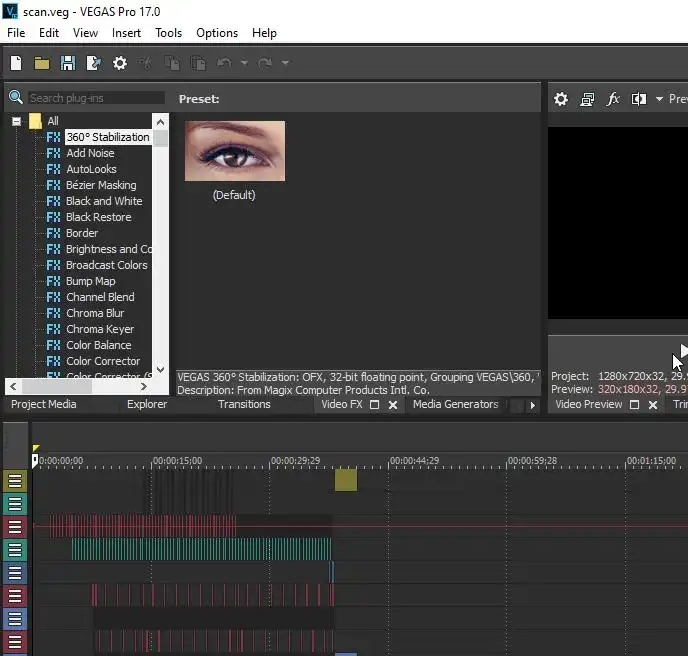Click FX icon beside Color Corrector
The width and height of the screenshot is (688, 656).
[x=54, y=361]
